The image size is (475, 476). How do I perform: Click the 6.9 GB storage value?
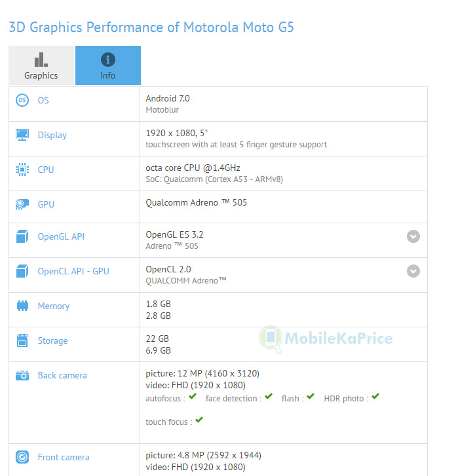pyautogui.click(x=159, y=350)
